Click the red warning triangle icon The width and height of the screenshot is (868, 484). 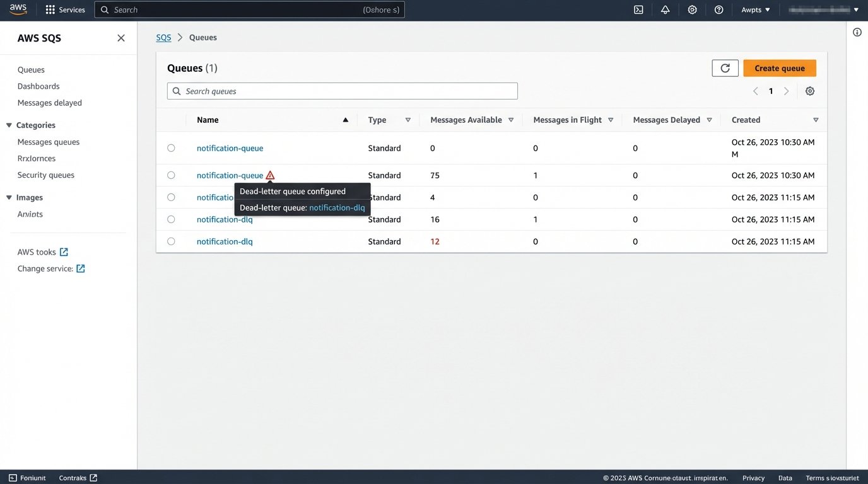[270, 175]
